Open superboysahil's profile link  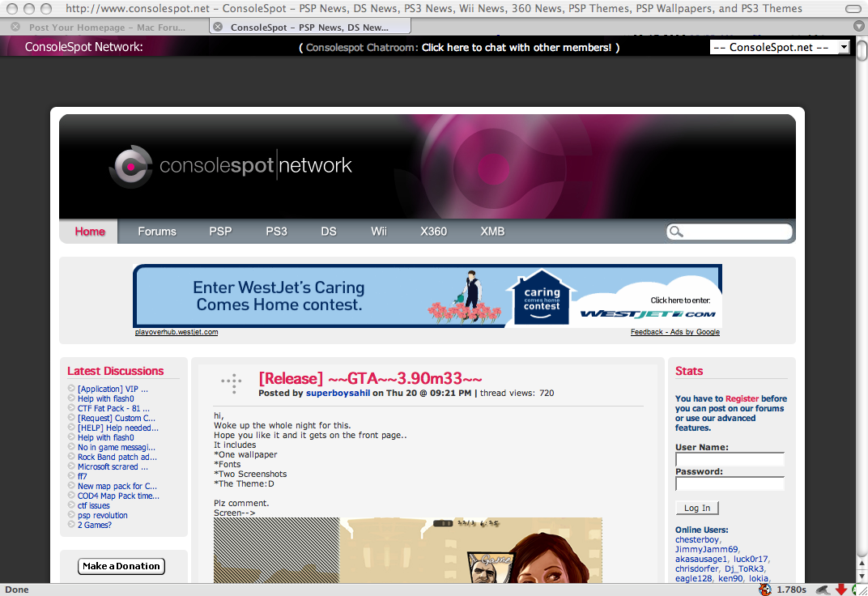click(x=338, y=393)
